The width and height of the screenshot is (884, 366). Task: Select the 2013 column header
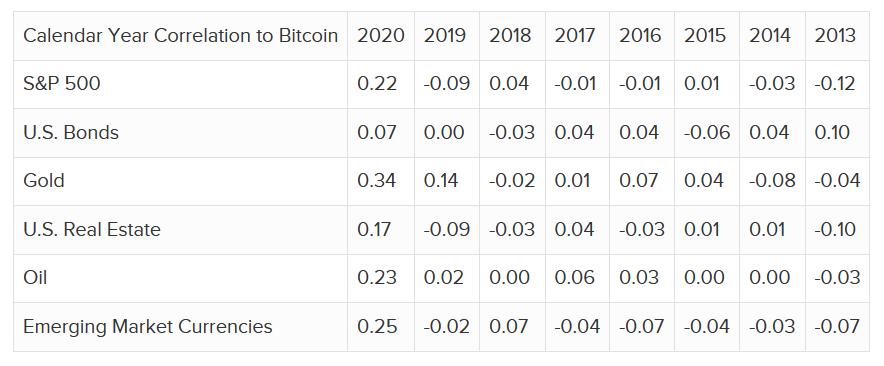click(x=835, y=36)
